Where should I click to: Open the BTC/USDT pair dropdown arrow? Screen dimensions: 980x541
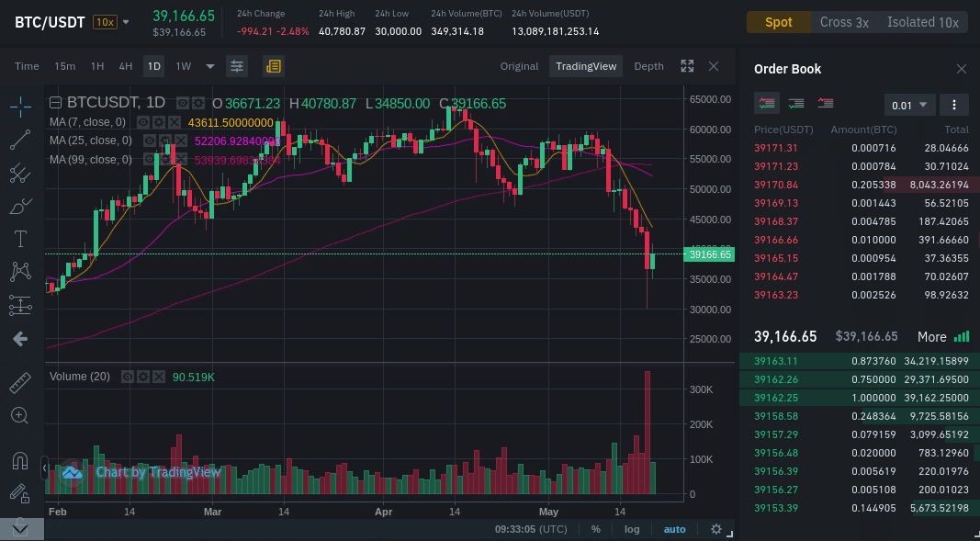tap(126, 22)
